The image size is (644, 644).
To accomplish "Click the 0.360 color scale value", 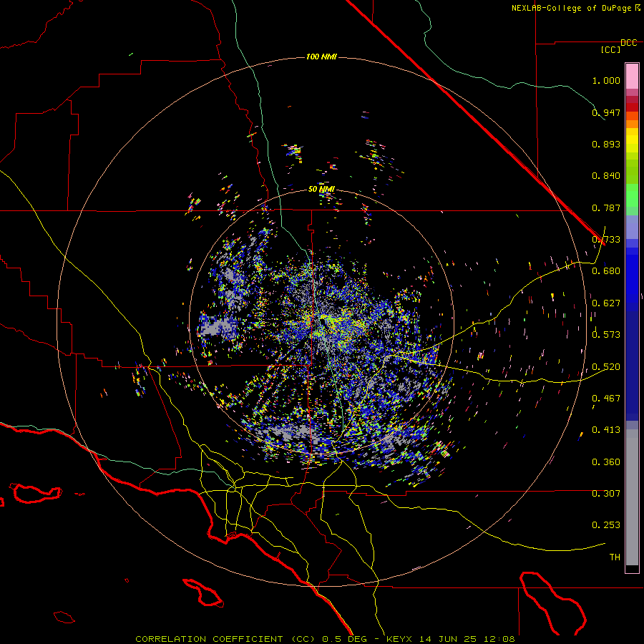I will coord(606,462).
